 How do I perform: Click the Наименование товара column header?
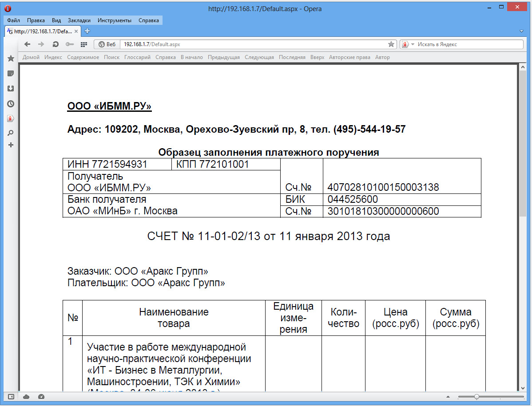pos(174,318)
